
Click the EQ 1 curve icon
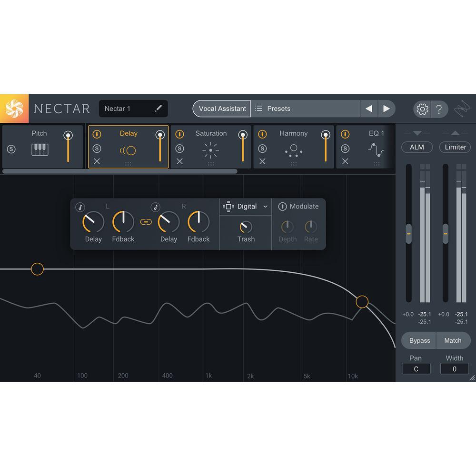tap(377, 150)
